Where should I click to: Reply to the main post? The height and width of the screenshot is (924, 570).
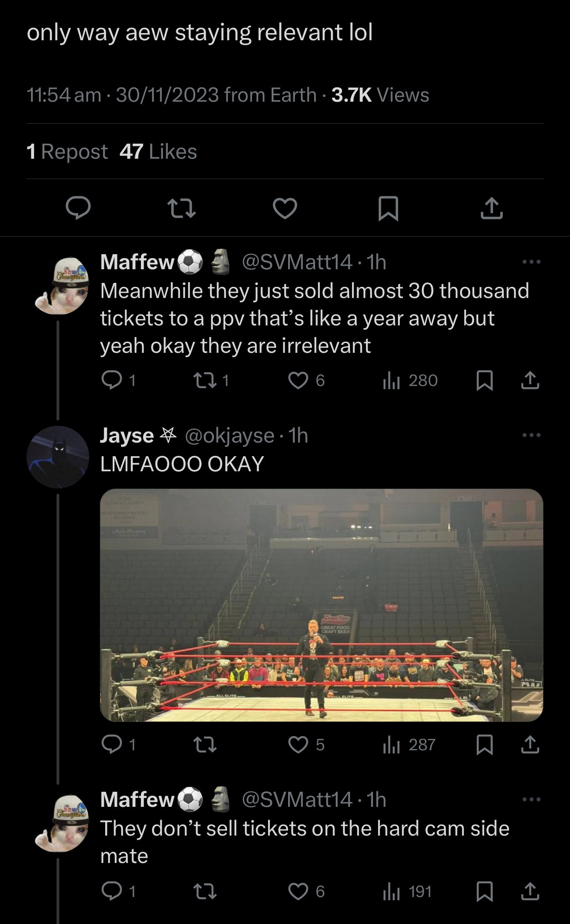point(78,208)
